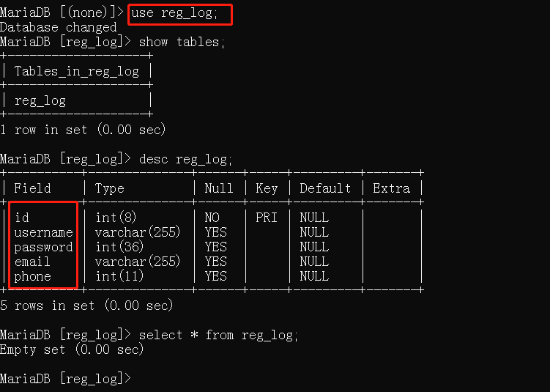Viewport: 550px width, 392px height.
Task: Click the 'Database changed' message
Action: pyautogui.click(x=59, y=27)
